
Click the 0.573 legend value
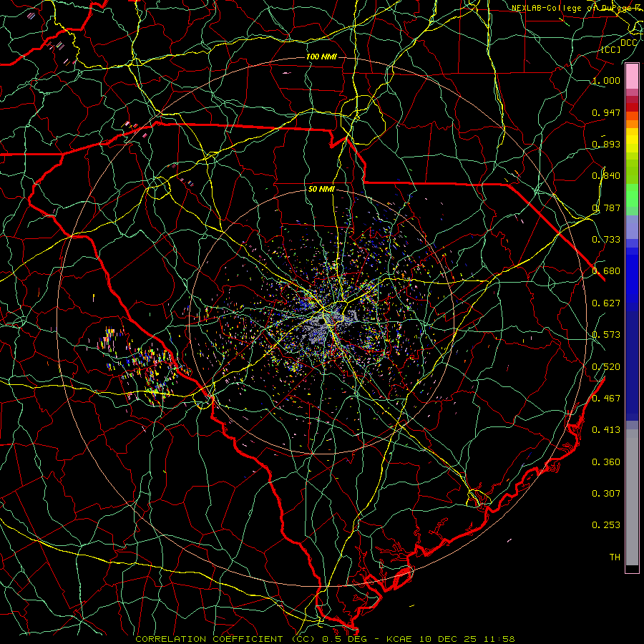point(606,335)
